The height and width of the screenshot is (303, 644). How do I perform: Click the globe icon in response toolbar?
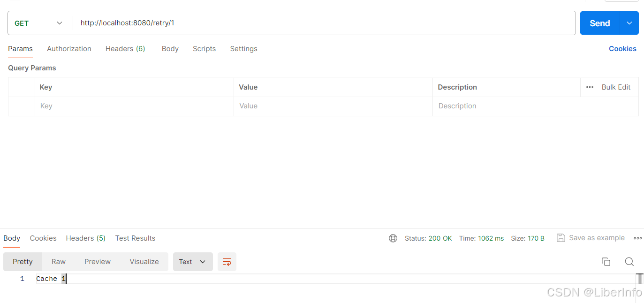click(x=393, y=238)
